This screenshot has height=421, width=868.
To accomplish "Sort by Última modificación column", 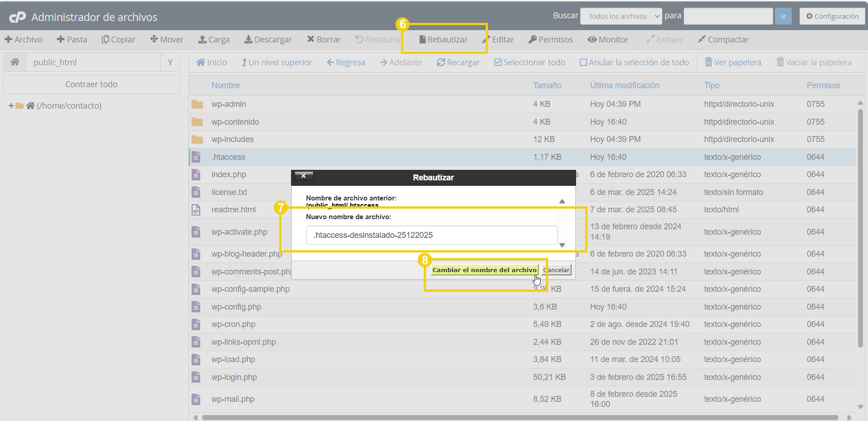I will 624,85.
